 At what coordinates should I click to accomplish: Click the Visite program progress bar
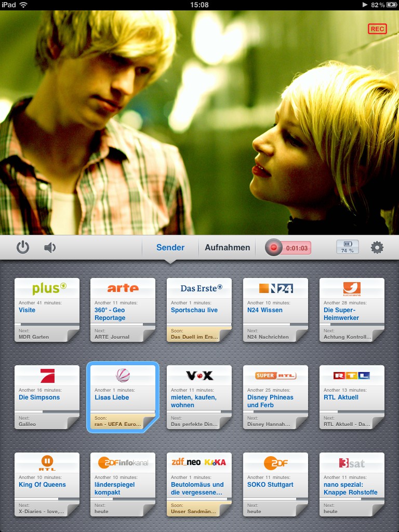(x=47, y=325)
